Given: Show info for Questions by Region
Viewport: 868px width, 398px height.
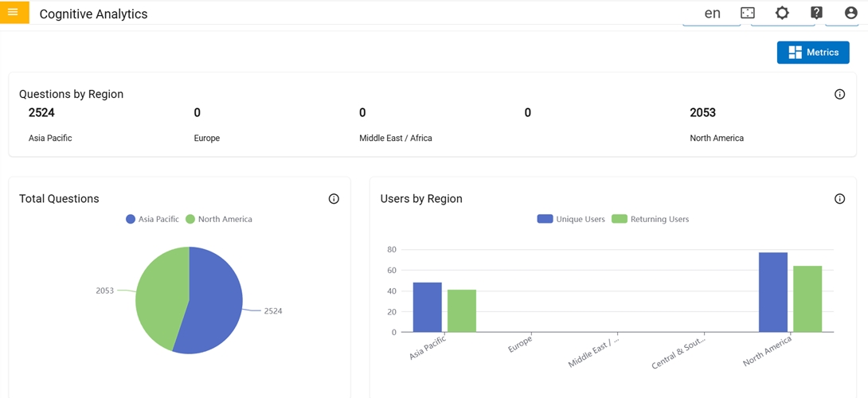Looking at the screenshot, I should pos(839,94).
